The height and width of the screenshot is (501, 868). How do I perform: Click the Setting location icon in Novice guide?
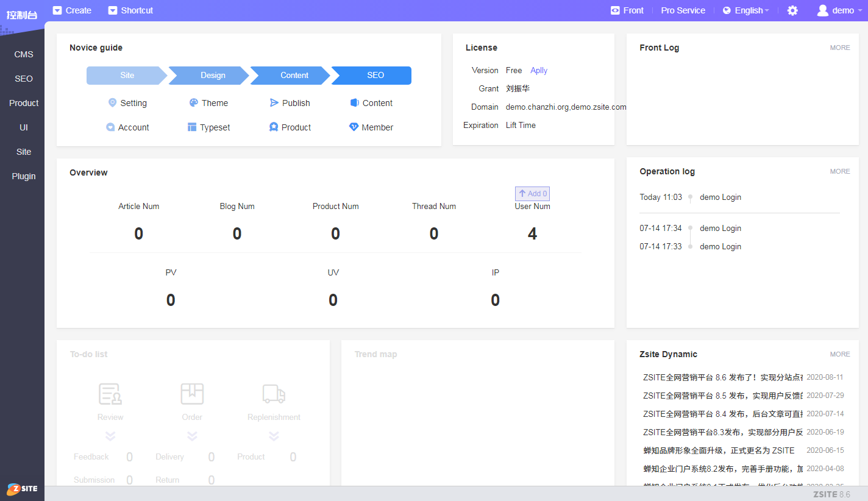pyautogui.click(x=112, y=103)
